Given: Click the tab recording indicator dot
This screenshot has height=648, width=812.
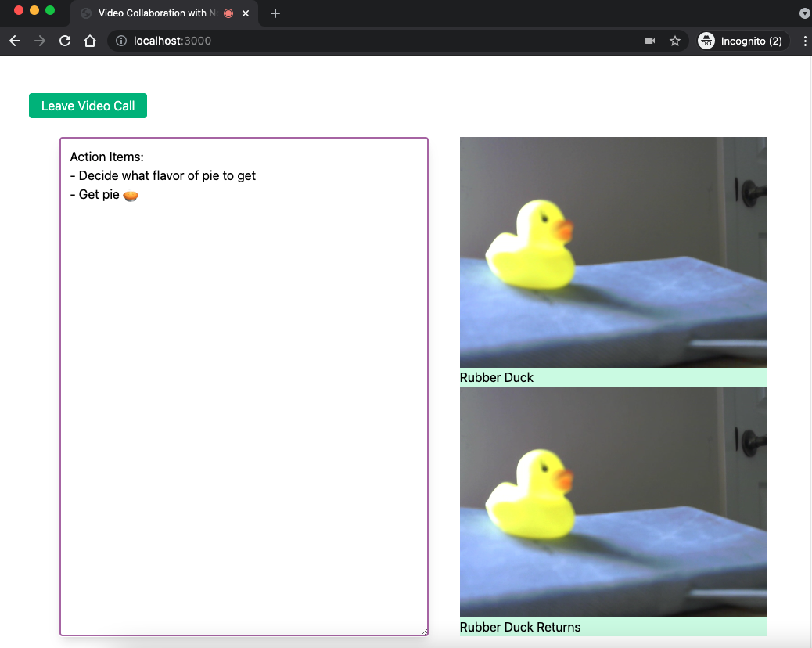Looking at the screenshot, I should point(228,13).
